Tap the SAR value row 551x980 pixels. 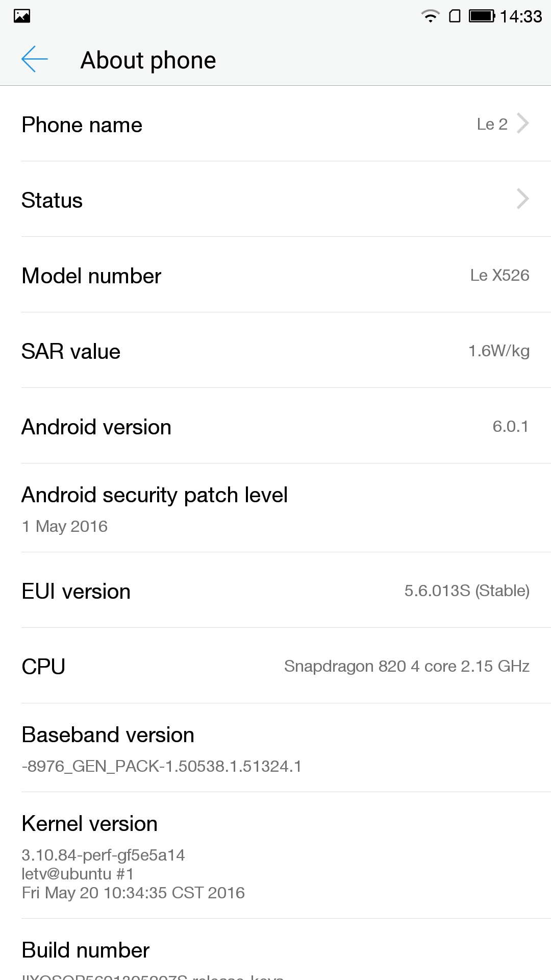[275, 351]
